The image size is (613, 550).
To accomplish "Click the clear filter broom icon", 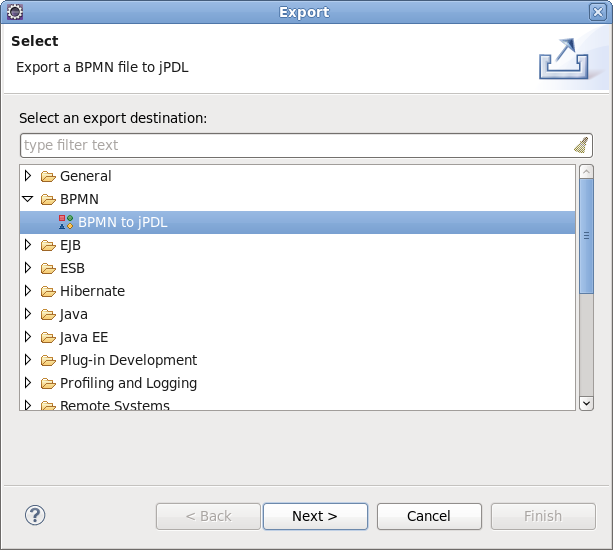I will [581, 145].
